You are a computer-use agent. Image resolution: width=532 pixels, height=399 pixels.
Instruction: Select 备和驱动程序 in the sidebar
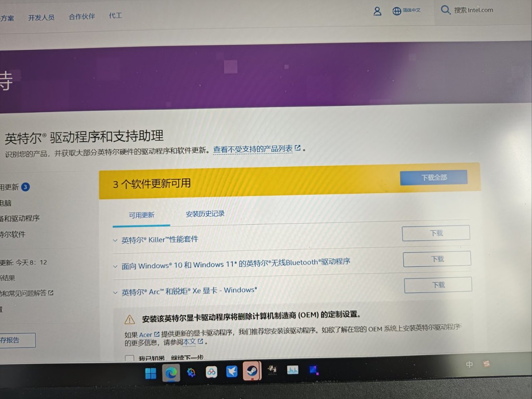[x=20, y=218]
